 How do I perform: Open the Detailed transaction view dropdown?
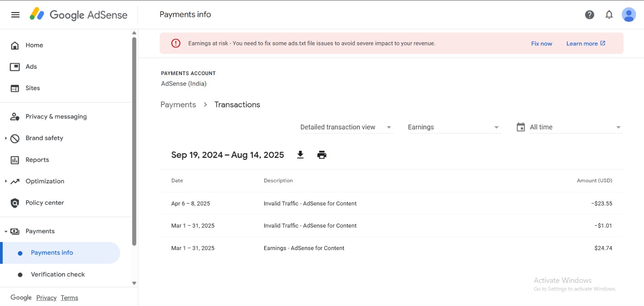pyautogui.click(x=347, y=127)
